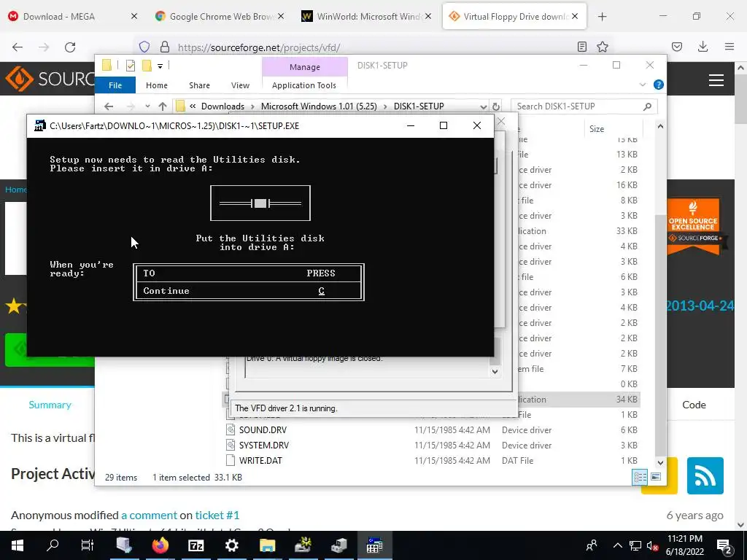
Task: Open the View ribbon tab
Action: click(240, 85)
